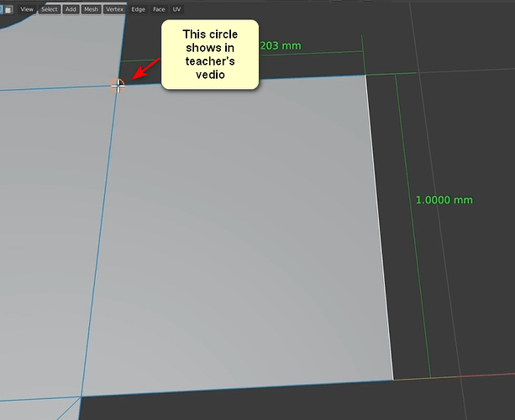The height and width of the screenshot is (420, 515).
Task: Click the 203 mm measurement label
Action: pos(281,45)
